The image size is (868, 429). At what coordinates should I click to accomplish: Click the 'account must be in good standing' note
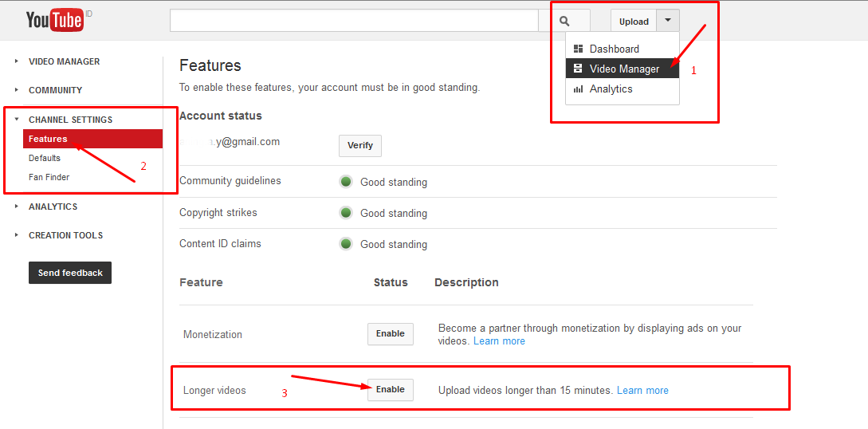click(x=329, y=88)
